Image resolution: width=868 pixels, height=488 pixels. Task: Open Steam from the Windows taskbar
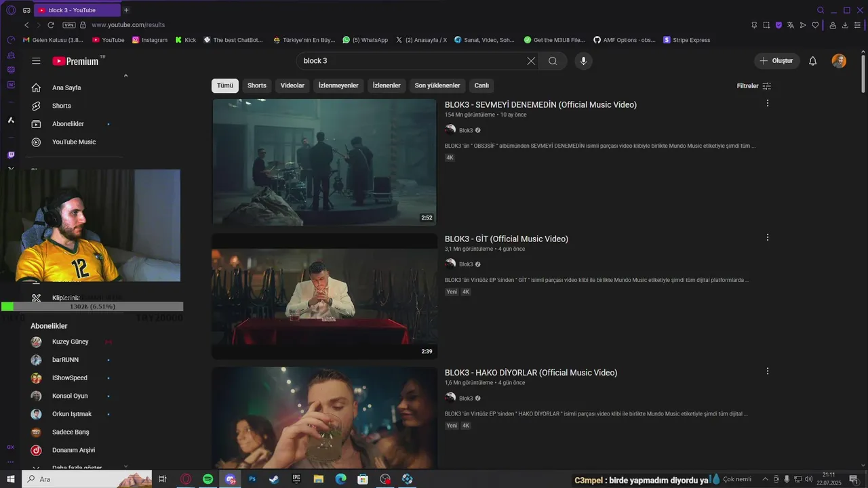click(274, 479)
